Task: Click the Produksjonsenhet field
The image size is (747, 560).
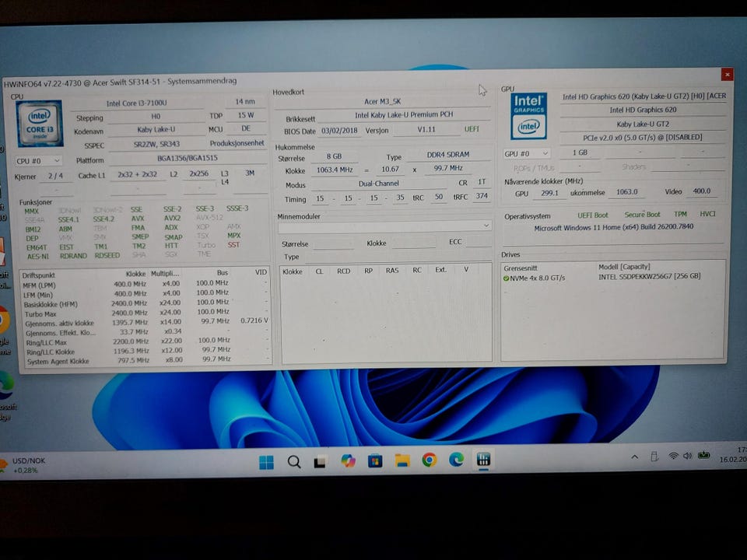Action: (237, 143)
